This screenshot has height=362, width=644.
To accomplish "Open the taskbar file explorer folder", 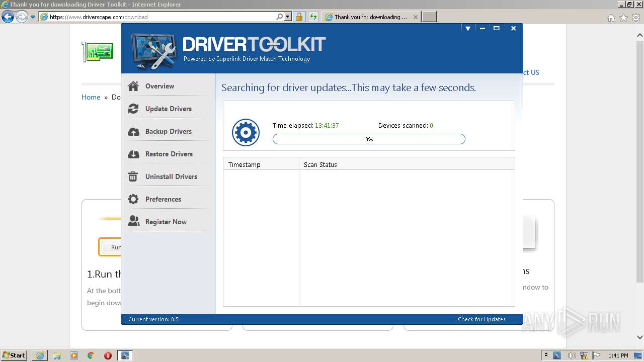I will pos(57,355).
